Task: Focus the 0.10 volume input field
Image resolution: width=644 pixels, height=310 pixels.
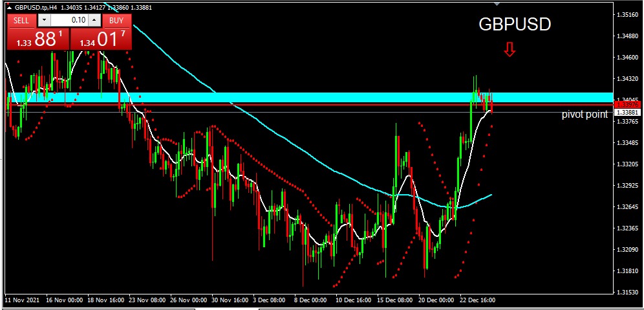Action: click(x=69, y=20)
